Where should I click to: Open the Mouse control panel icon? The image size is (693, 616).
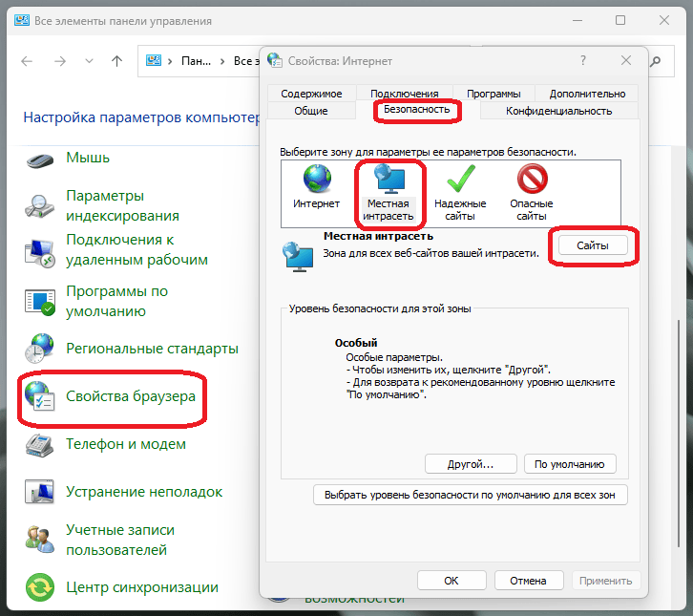point(40,158)
